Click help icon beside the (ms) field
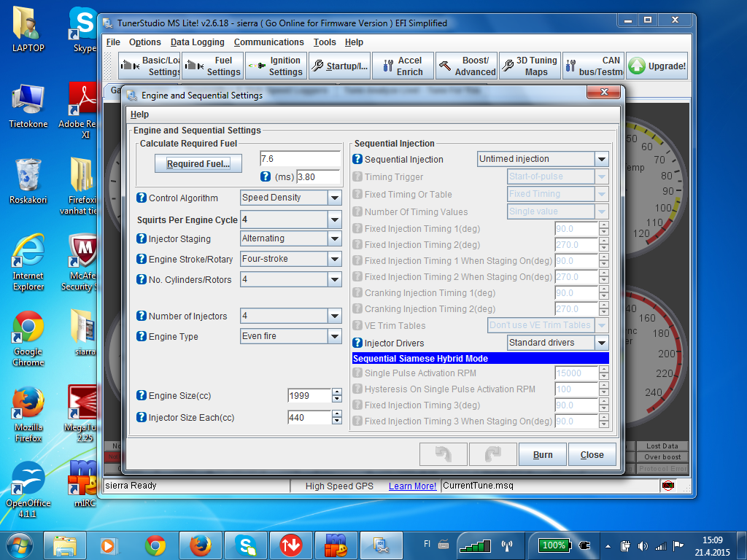 (x=266, y=176)
